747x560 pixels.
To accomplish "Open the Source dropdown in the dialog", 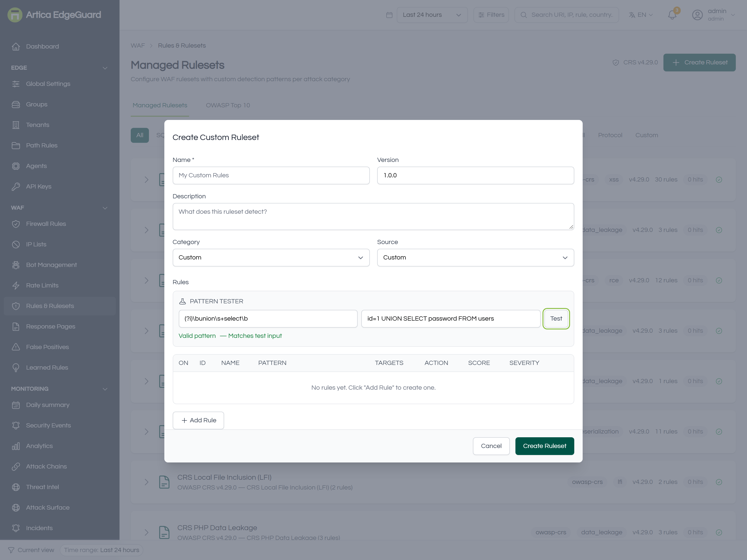I will pyautogui.click(x=475, y=258).
